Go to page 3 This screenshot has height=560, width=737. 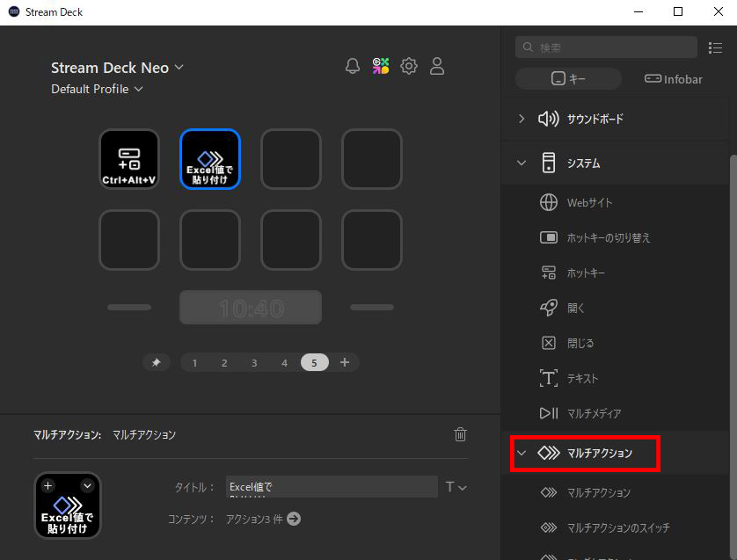254,363
